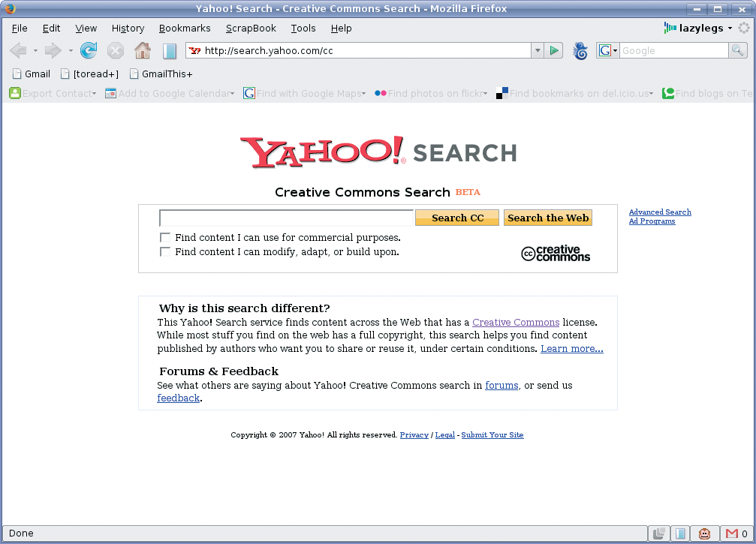Open the Bookmarks menu
This screenshot has height=544, width=756.
point(185,29)
